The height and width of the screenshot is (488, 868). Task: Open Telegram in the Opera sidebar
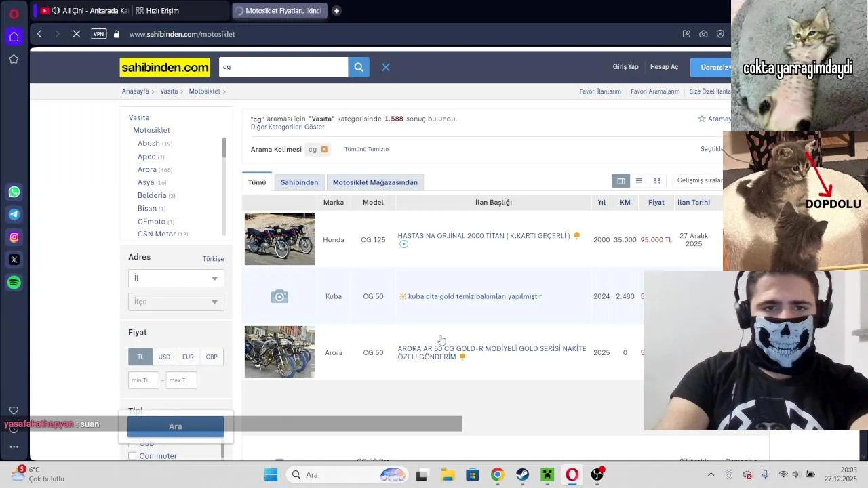coord(14,214)
